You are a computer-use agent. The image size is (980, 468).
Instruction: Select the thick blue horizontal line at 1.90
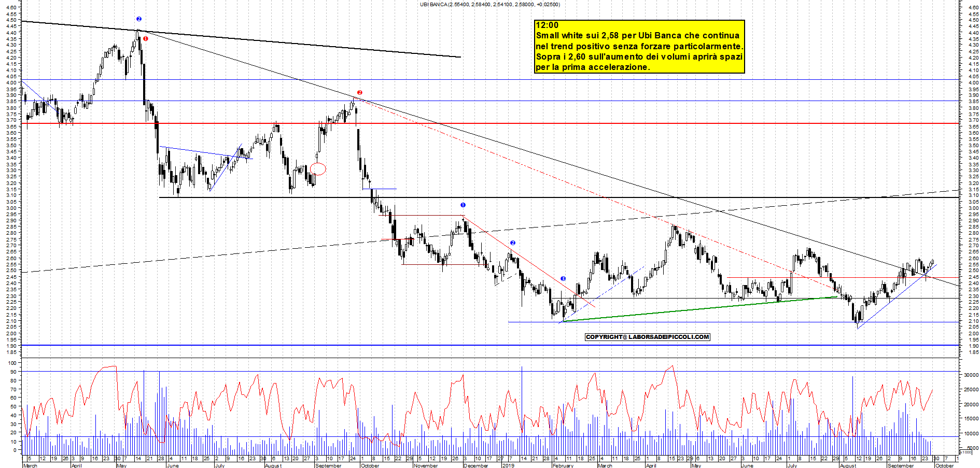point(490,345)
